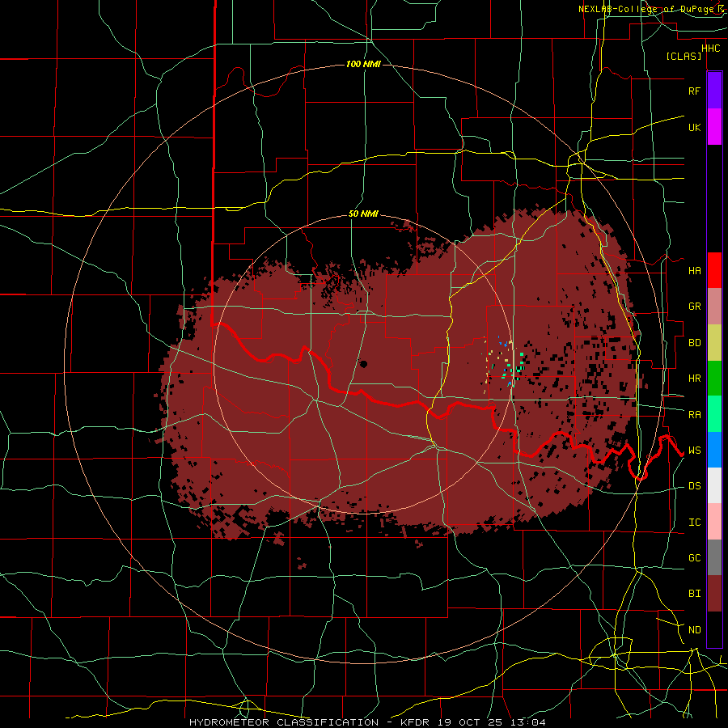Click the BI dark red legend swatch
Viewport: 728px width, 728px height.
pos(714,594)
